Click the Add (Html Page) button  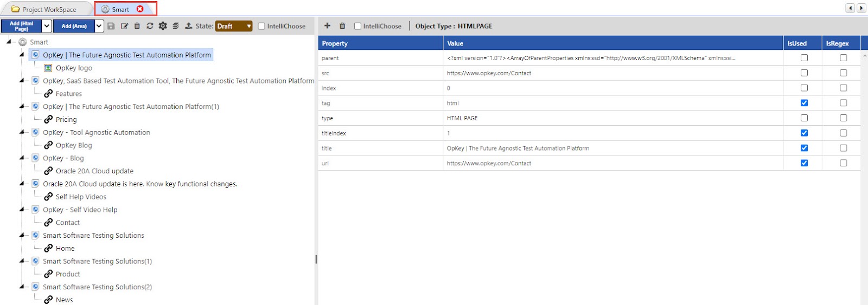point(22,26)
